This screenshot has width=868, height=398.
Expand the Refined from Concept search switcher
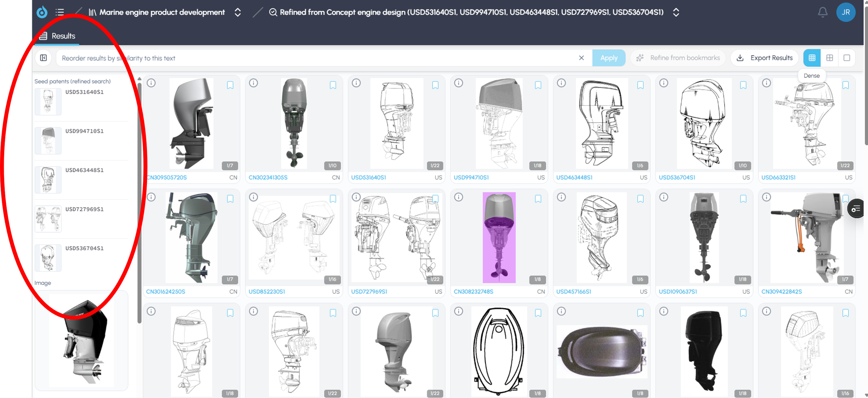[x=676, y=12]
